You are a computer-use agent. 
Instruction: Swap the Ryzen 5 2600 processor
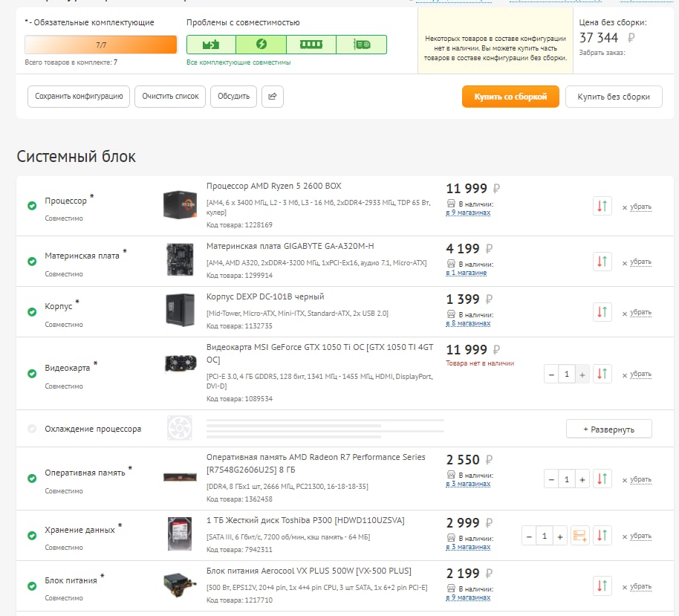pos(602,207)
